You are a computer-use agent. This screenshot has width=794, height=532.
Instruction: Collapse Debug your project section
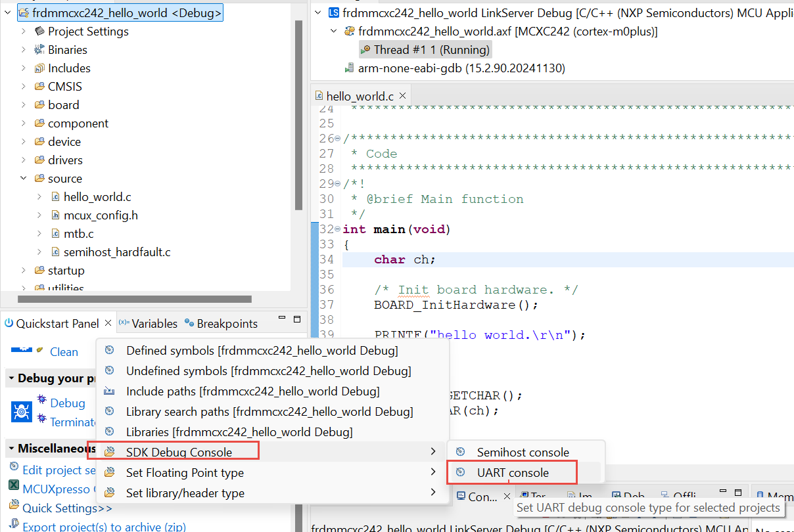point(11,378)
